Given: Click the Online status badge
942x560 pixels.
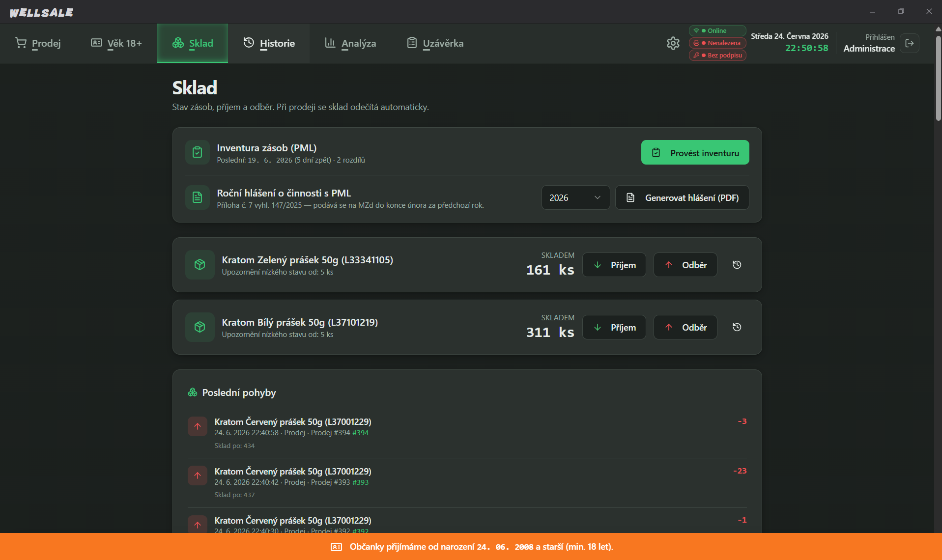Looking at the screenshot, I should coord(717,30).
